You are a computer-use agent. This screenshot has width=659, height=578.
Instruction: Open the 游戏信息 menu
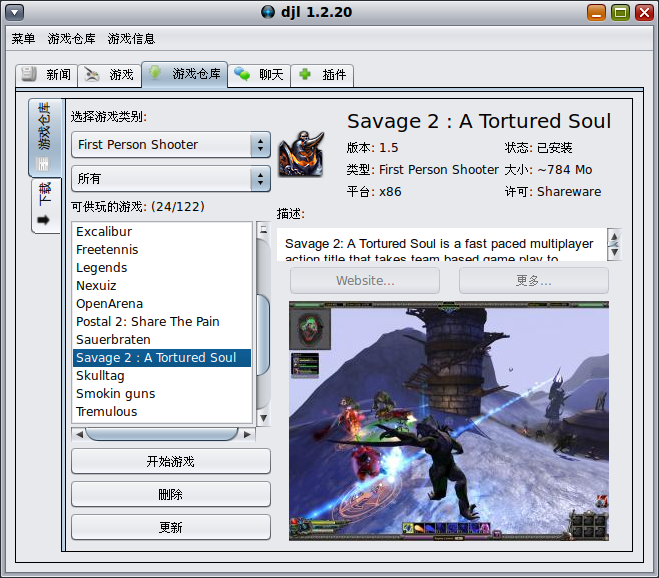pyautogui.click(x=131, y=39)
